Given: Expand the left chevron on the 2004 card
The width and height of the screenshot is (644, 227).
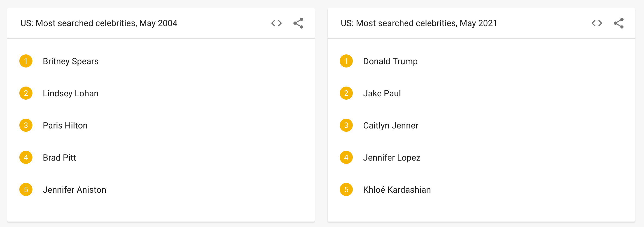Looking at the screenshot, I should (273, 23).
